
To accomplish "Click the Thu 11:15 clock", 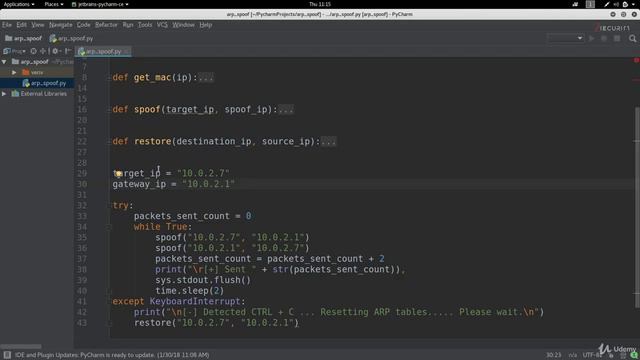I will coord(320,4).
